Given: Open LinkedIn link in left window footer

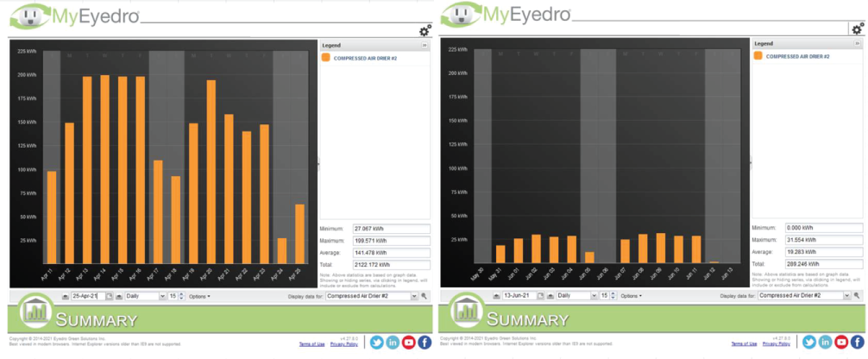Looking at the screenshot, I should [393, 343].
